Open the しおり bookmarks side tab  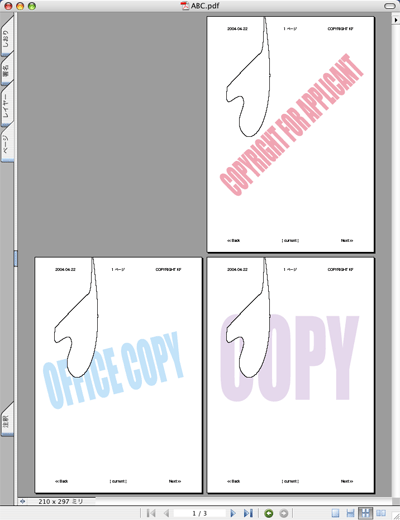click(x=6, y=37)
